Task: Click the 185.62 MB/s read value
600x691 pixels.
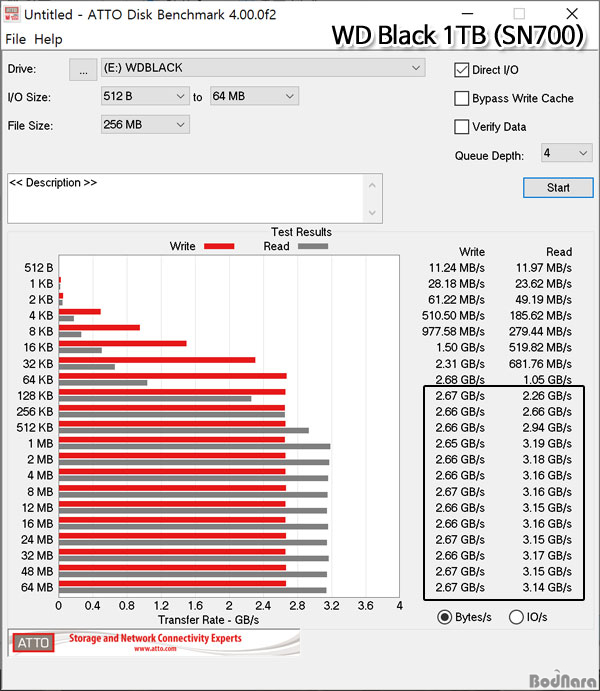Action: (541, 316)
